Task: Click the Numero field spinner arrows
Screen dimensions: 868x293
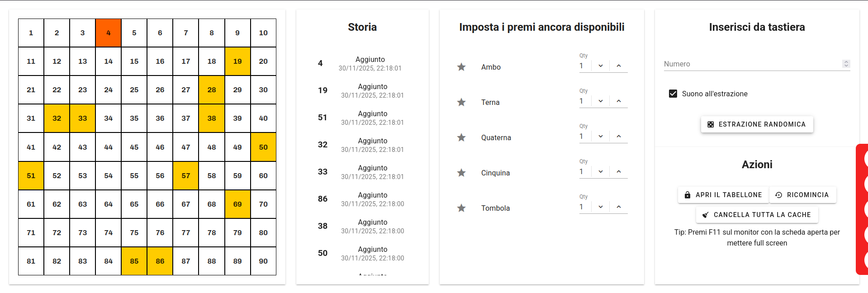Action: click(846, 64)
